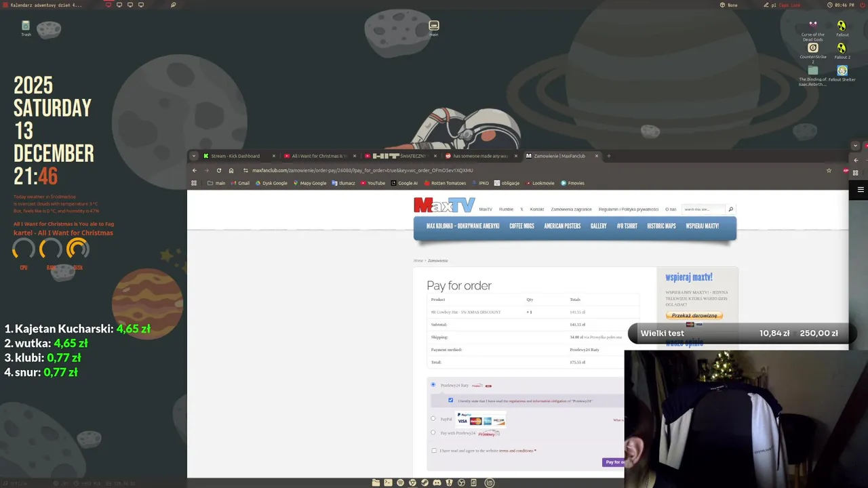This screenshot has height=488, width=868.
Task: Select PayPal payment method
Action: pyautogui.click(x=433, y=418)
